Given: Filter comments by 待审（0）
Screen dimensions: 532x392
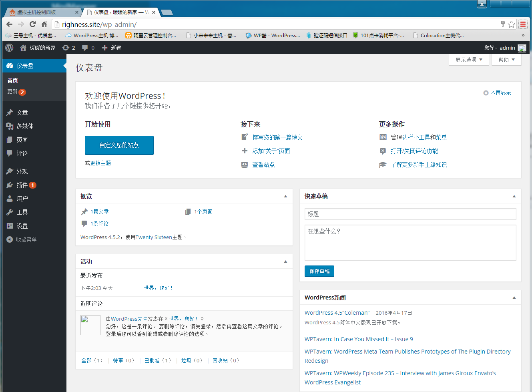Looking at the screenshot, I should click(124, 360).
